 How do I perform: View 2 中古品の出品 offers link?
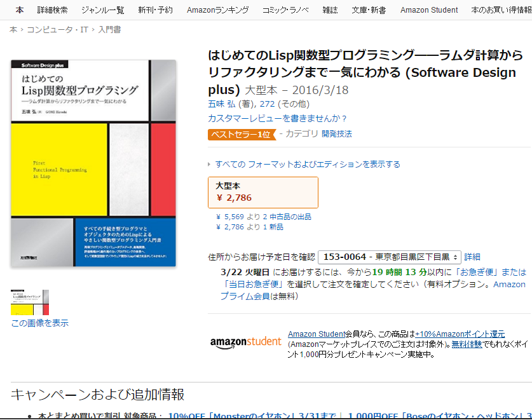click(283, 217)
